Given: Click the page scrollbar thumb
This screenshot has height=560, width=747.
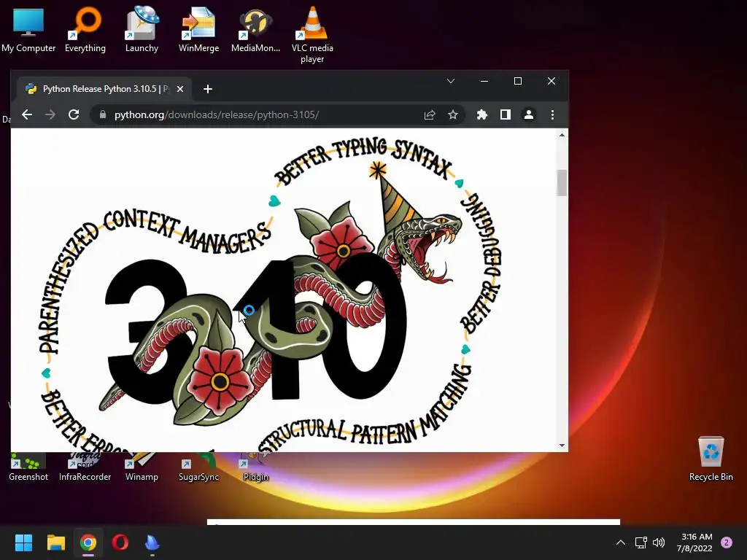Looking at the screenshot, I should [x=562, y=183].
